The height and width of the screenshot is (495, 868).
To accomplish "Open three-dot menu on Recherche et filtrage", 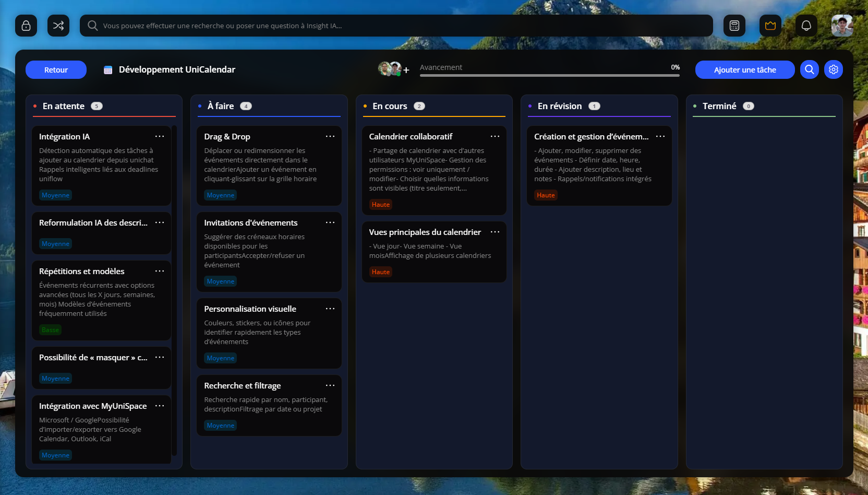I will coord(330,385).
